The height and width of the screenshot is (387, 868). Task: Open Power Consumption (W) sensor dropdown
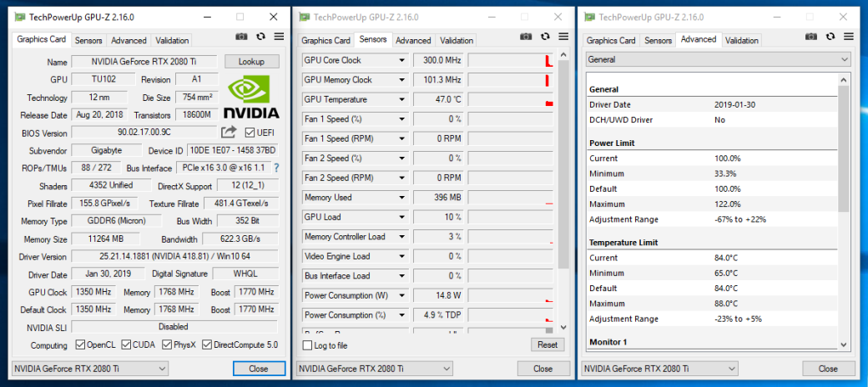pyautogui.click(x=402, y=296)
